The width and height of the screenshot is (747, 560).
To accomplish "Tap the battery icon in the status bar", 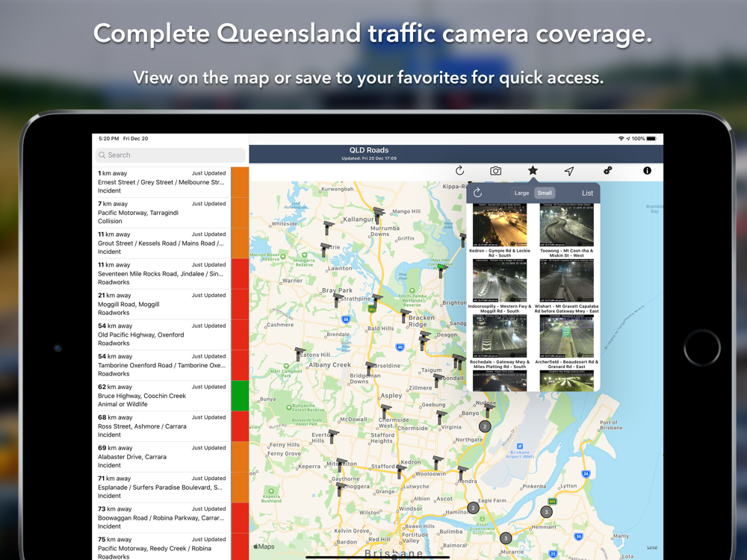I will point(651,139).
